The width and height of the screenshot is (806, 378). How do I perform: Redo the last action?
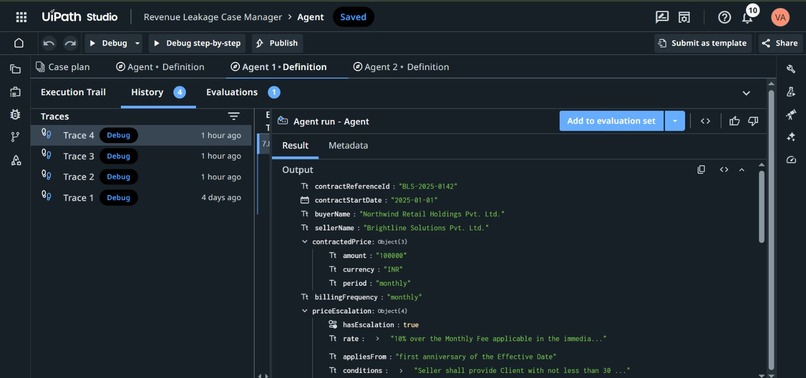click(70, 43)
